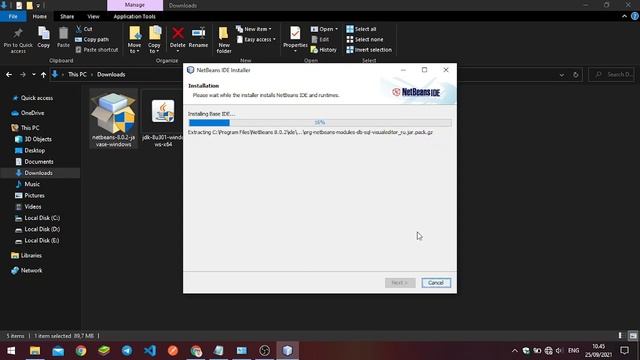
Task: Open Telegram from the taskbar
Action: (127, 351)
